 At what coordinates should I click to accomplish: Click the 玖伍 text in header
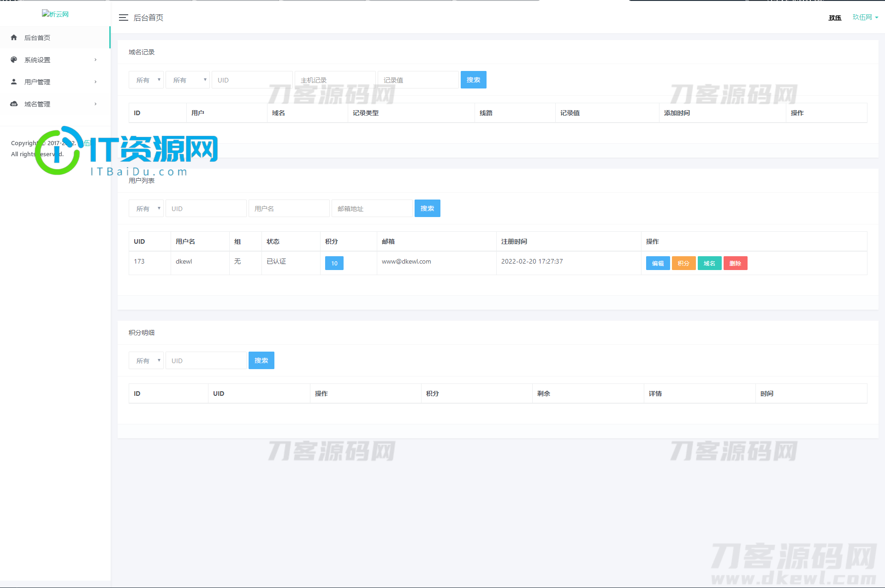tap(835, 18)
